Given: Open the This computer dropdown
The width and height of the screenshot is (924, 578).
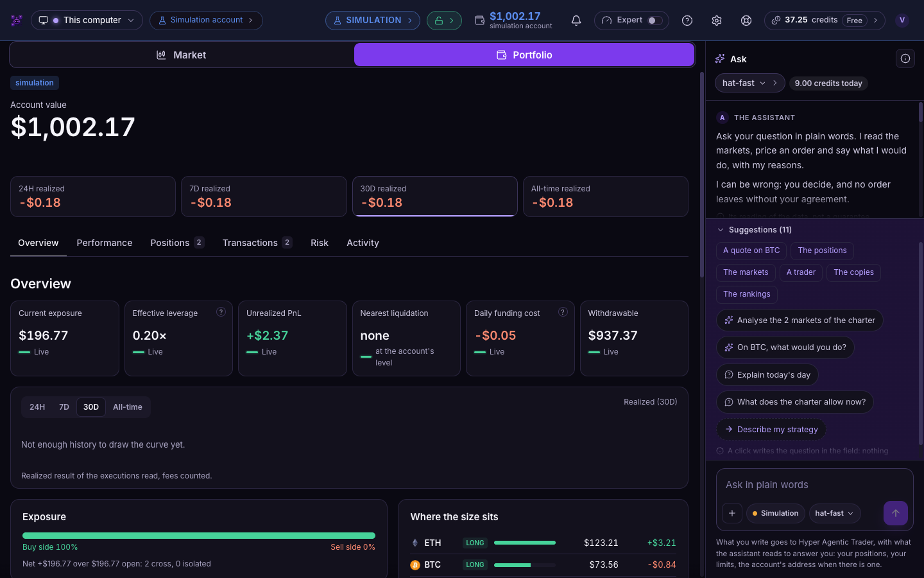Looking at the screenshot, I should point(87,21).
